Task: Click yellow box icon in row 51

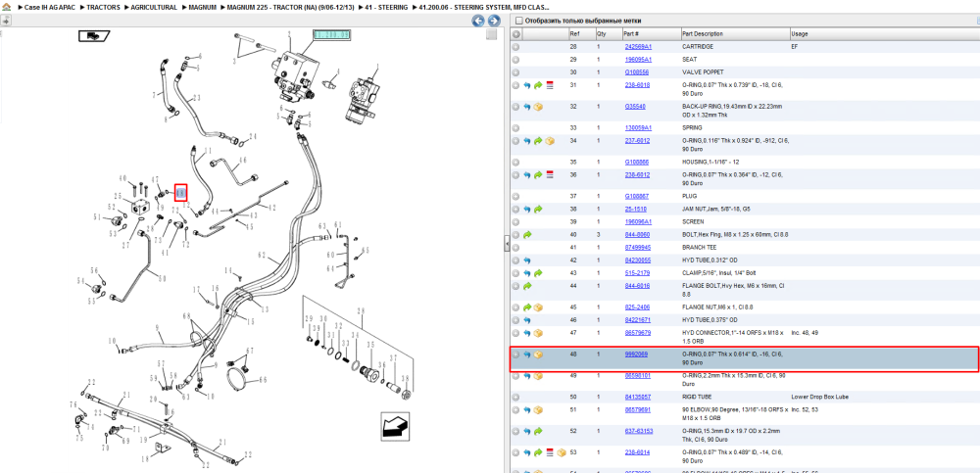Action: (538, 410)
